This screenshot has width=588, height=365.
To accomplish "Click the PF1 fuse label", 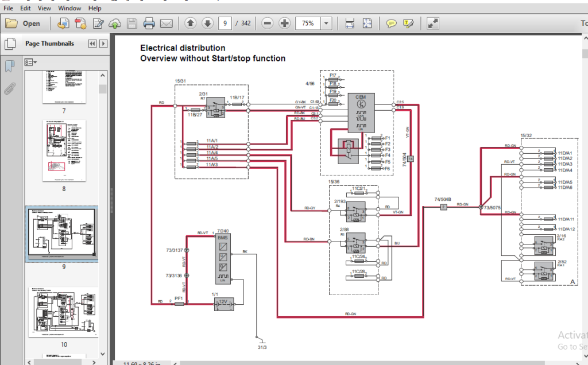I will pos(179,298).
